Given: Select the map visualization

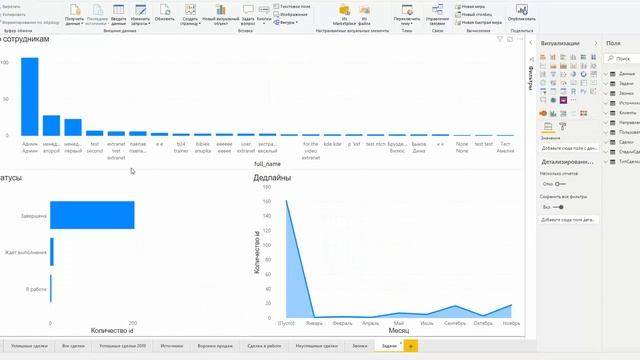Looking at the screenshot, I should (x=543, y=83).
